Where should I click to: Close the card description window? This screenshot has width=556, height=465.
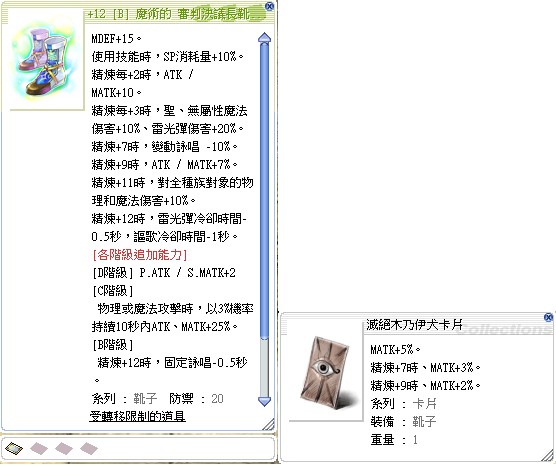click(548, 317)
